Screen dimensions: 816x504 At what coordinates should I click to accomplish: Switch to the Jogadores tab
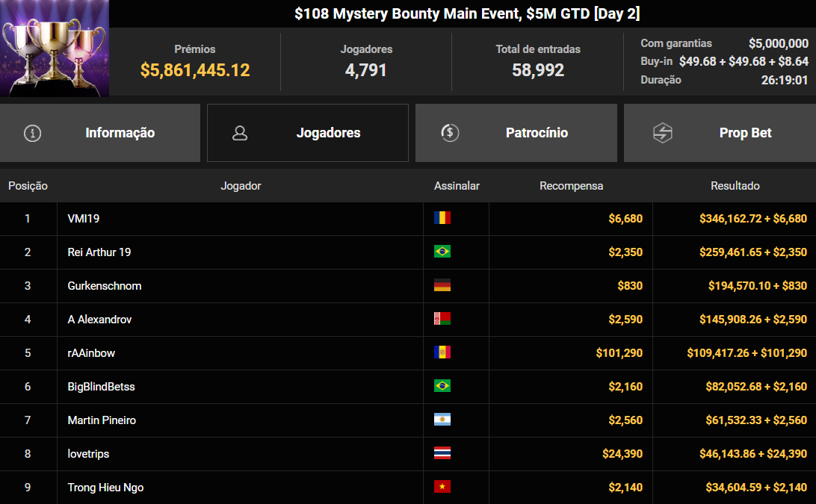click(308, 133)
